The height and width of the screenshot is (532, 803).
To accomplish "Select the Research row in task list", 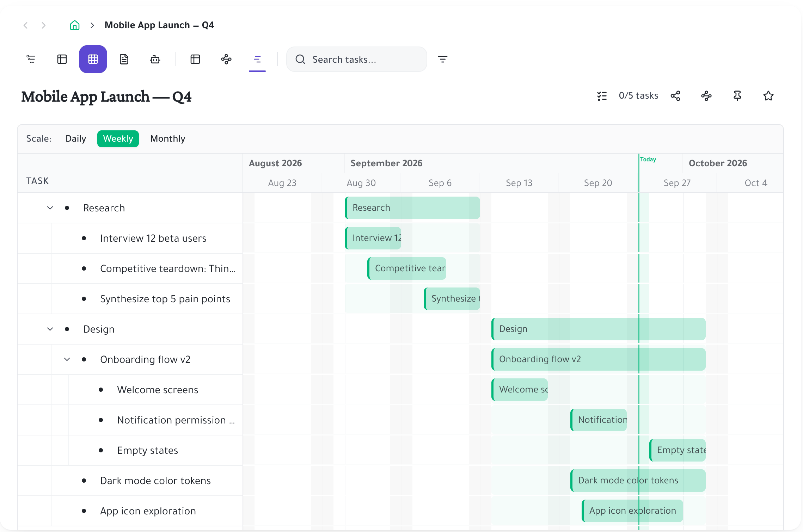I will [x=130, y=208].
